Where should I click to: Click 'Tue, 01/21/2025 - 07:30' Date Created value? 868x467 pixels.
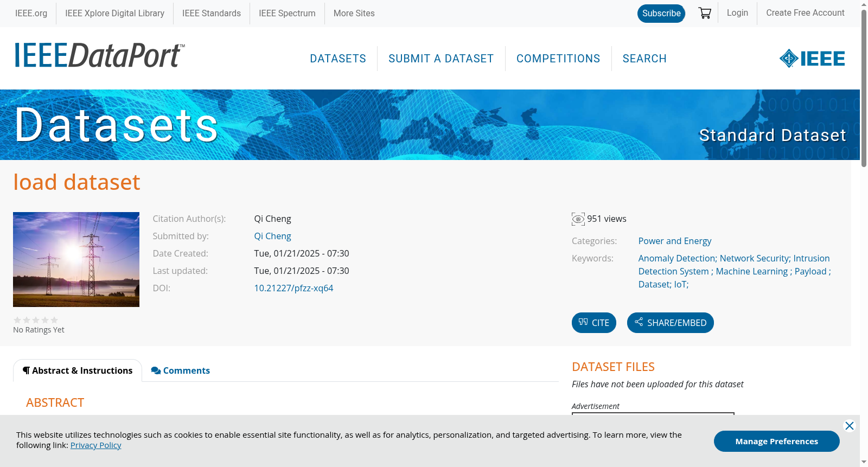point(302,254)
